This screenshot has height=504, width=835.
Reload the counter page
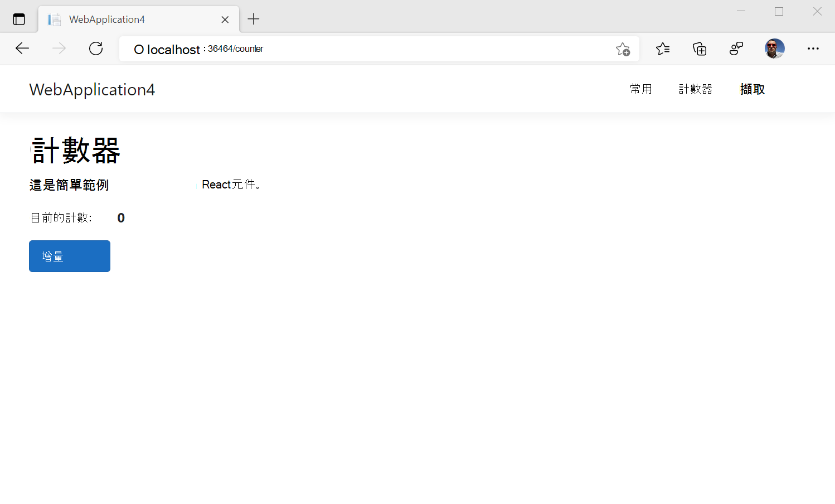[95, 49]
